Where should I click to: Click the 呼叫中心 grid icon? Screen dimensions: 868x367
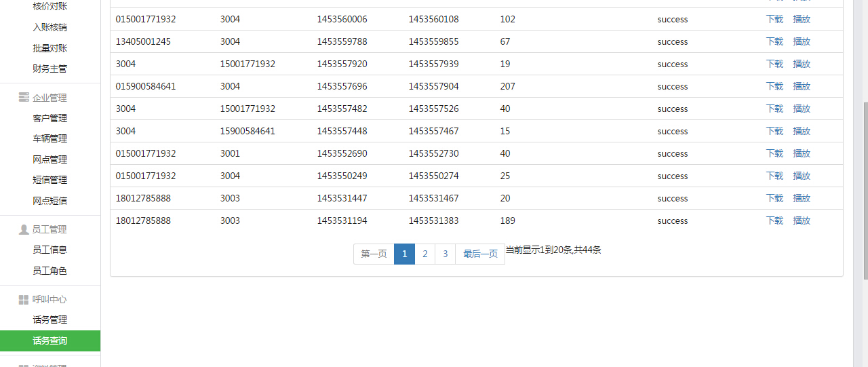click(x=24, y=299)
